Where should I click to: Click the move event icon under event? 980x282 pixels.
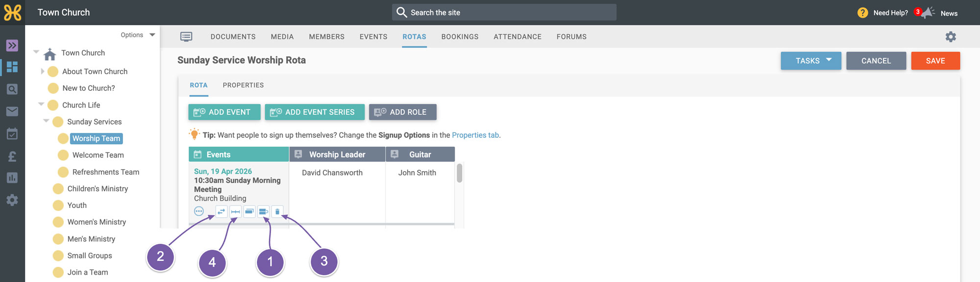263,211
